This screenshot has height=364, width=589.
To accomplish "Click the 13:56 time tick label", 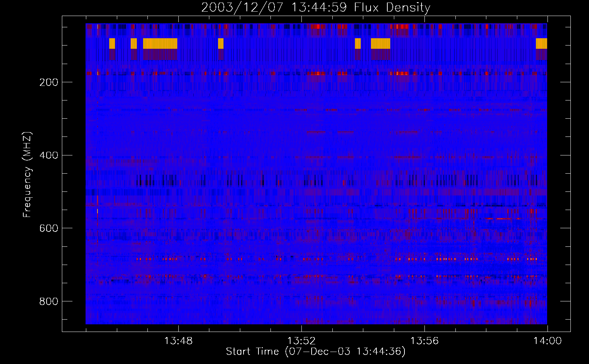I will pos(424,341).
